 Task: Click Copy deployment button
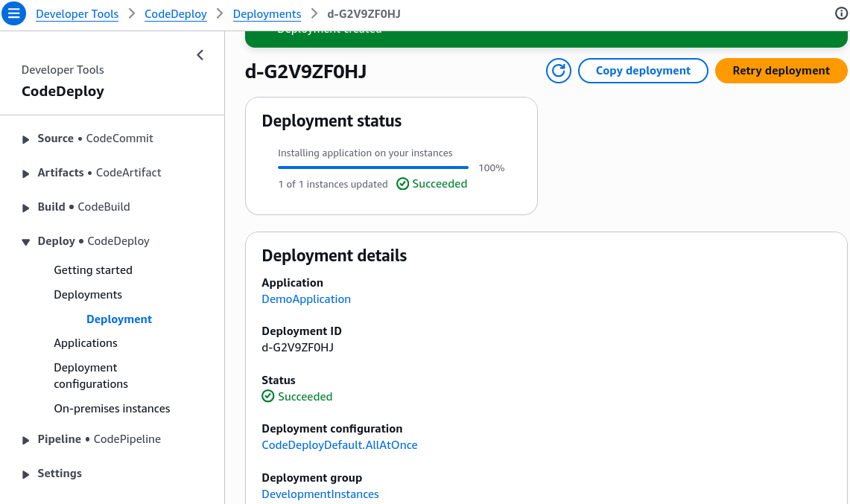coord(643,71)
